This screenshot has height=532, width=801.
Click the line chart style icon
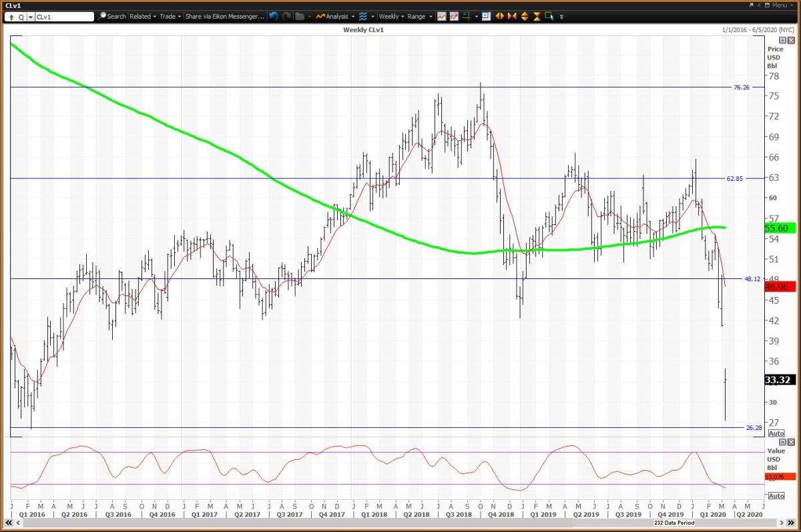pyautogui.click(x=442, y=16)
